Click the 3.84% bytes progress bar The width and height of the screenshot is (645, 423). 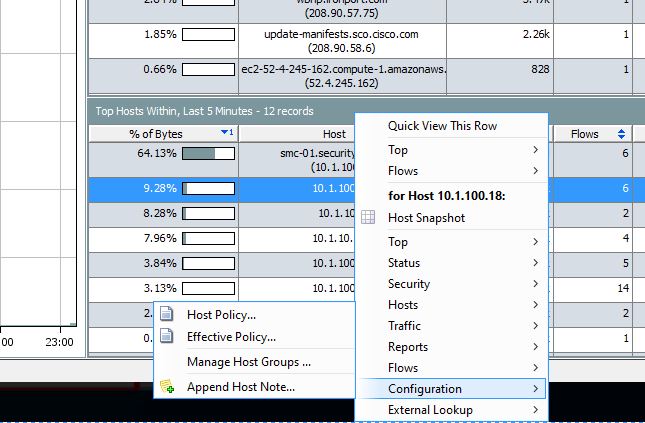pyautogui.click(x=209, y=263)
